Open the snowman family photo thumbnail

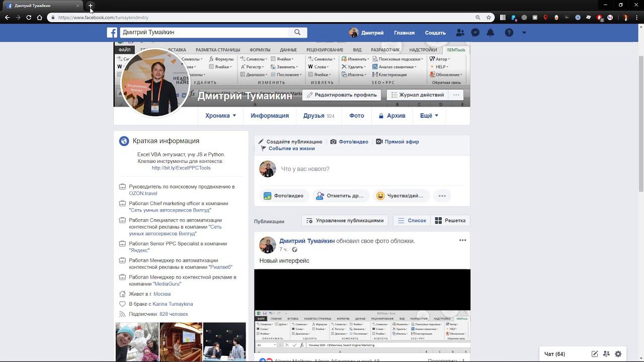point(137,342)
